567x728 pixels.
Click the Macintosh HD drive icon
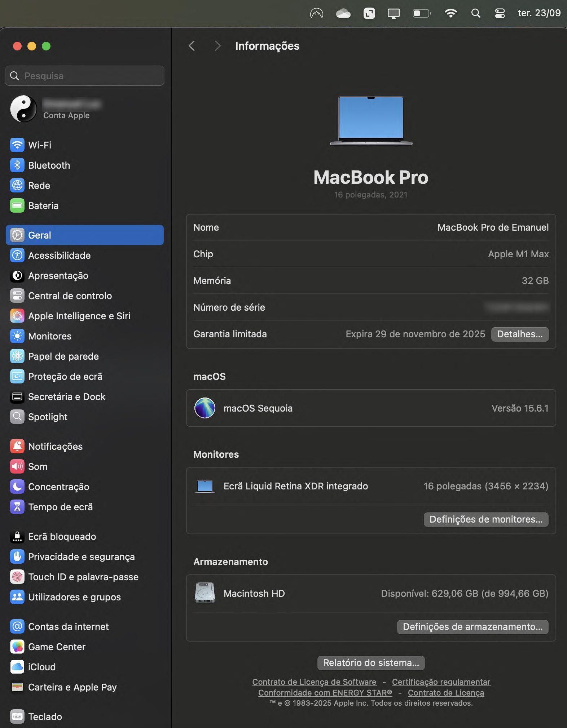pos(205,593)
